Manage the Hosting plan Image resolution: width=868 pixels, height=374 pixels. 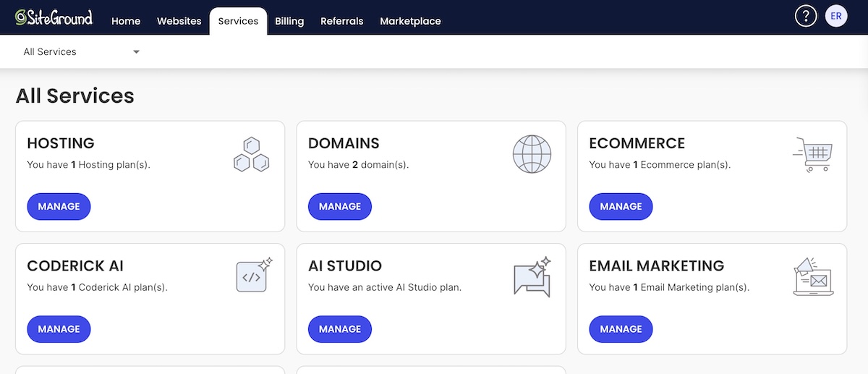pyautogui.click(x=59, y=206)
